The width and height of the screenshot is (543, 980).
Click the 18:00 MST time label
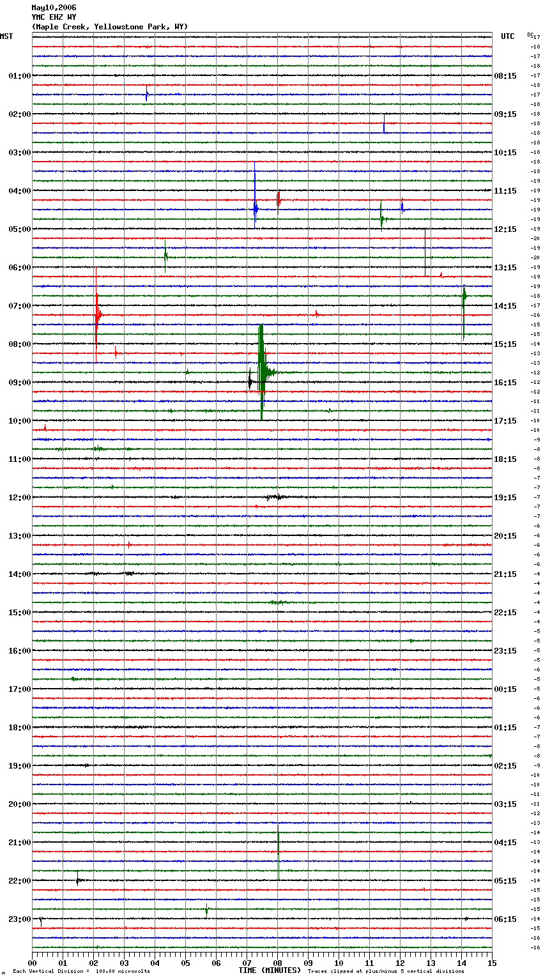(x=20, y=728)
